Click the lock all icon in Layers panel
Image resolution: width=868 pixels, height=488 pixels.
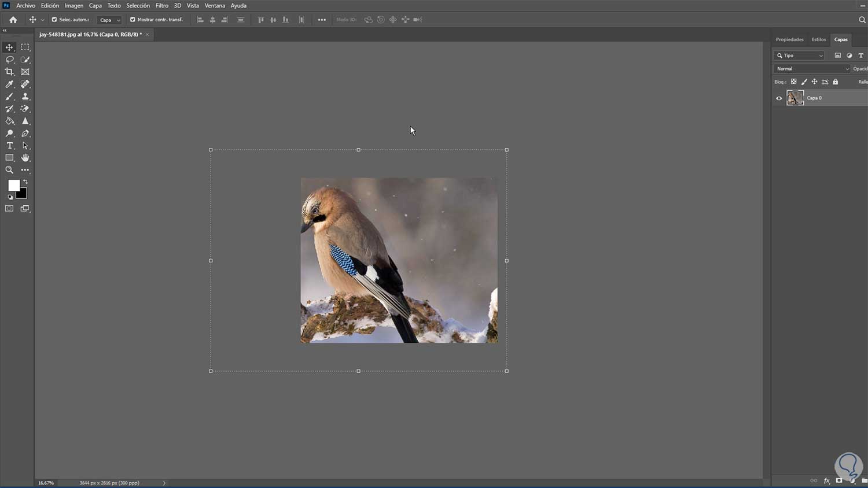click(x=835, y=82)
